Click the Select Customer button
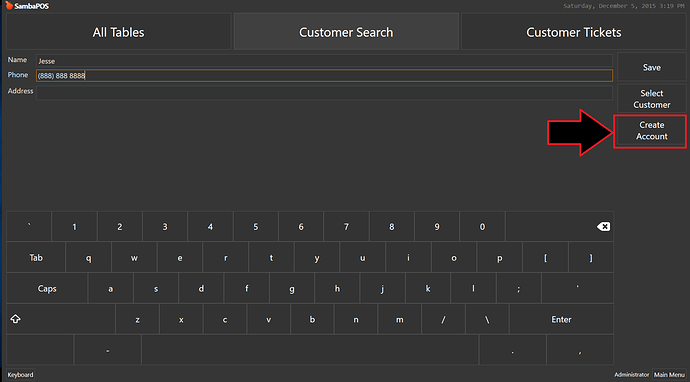The image size is (690, 382). click(x=651, y=99)
